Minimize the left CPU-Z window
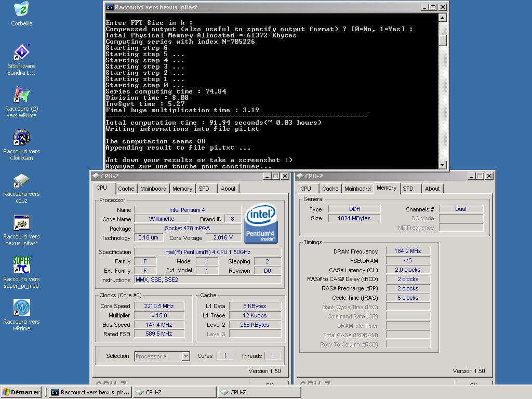 pyautogui.click(x=267, y=176)
